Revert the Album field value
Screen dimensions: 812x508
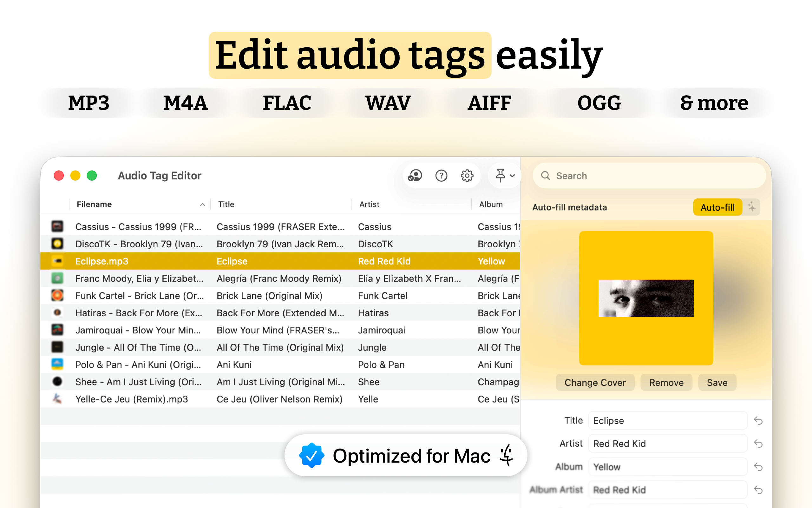pyautogui.click(x=758, y=467)
